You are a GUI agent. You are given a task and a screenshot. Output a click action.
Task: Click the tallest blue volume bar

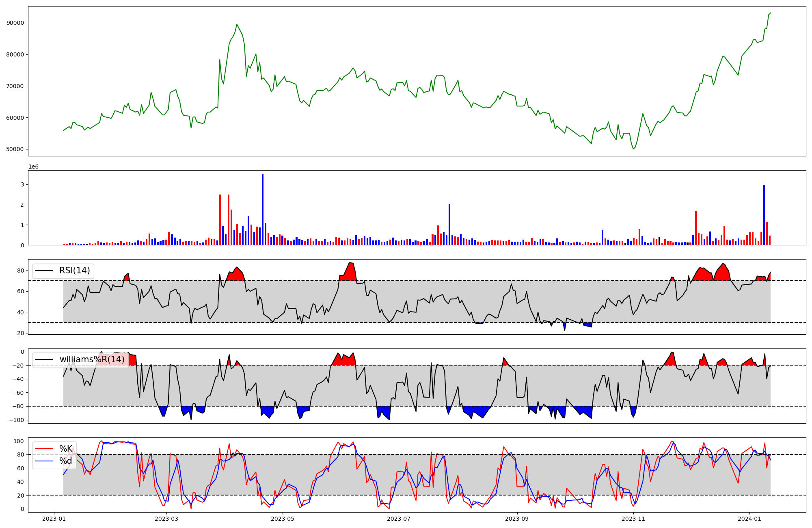point(263,209)
